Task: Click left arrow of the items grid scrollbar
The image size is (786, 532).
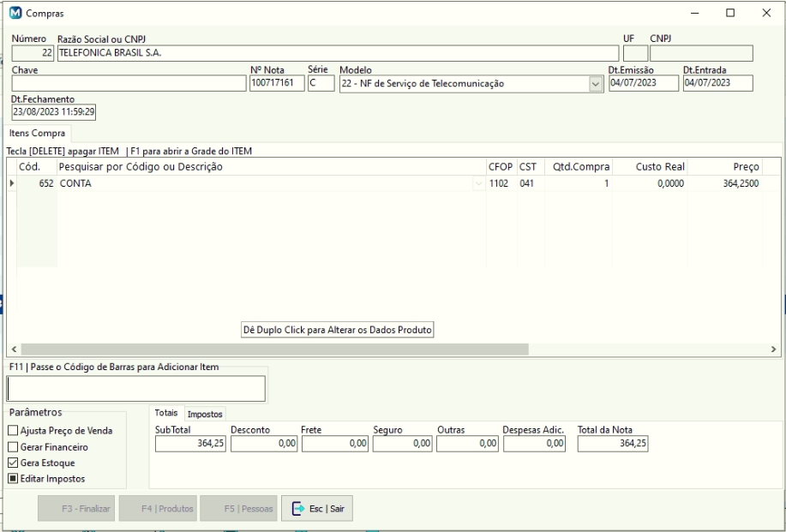Action: click(12, 350)
